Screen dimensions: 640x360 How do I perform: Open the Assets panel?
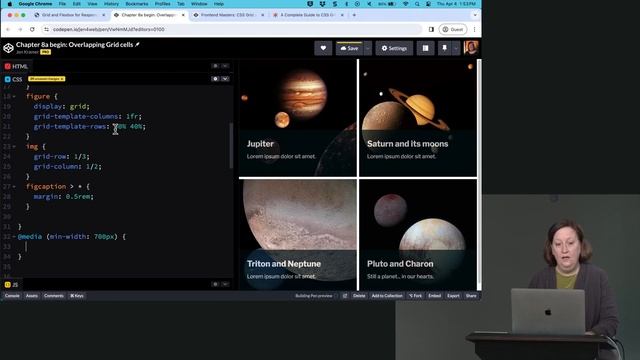pos(31,296)
